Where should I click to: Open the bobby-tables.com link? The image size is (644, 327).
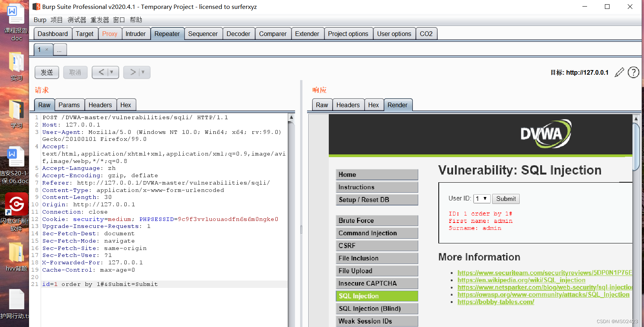coord(496,302)
